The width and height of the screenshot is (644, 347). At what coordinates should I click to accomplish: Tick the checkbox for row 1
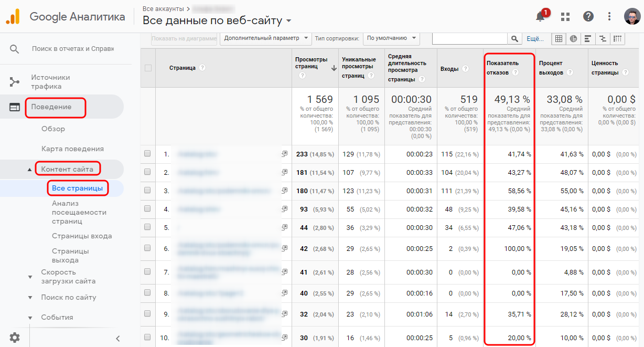point(147,154)
